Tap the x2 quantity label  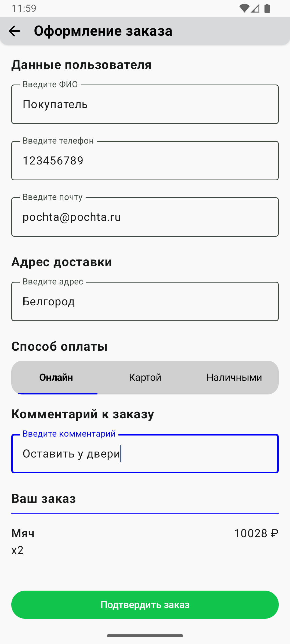pyautogui.click(x=17, y=550)
